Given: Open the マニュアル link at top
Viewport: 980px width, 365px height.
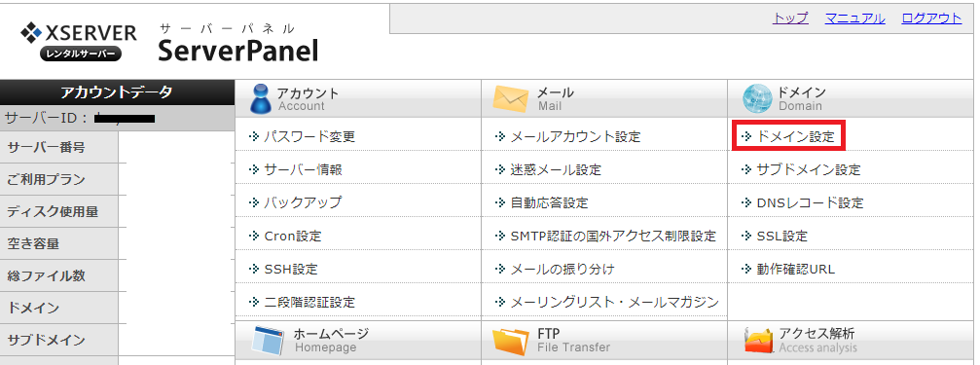Looking at the screenshot, I should (x=855, y=18).
